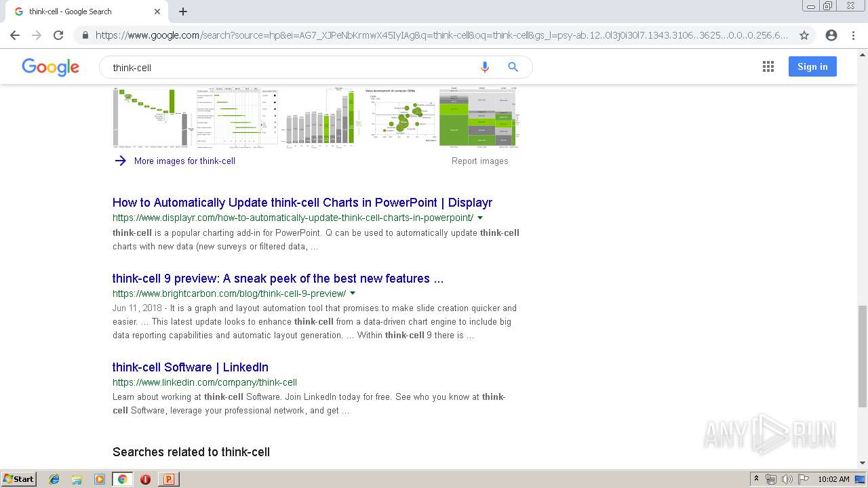
Task: Open stacked bar chart image thumbnail
Action: click(322, 117)
